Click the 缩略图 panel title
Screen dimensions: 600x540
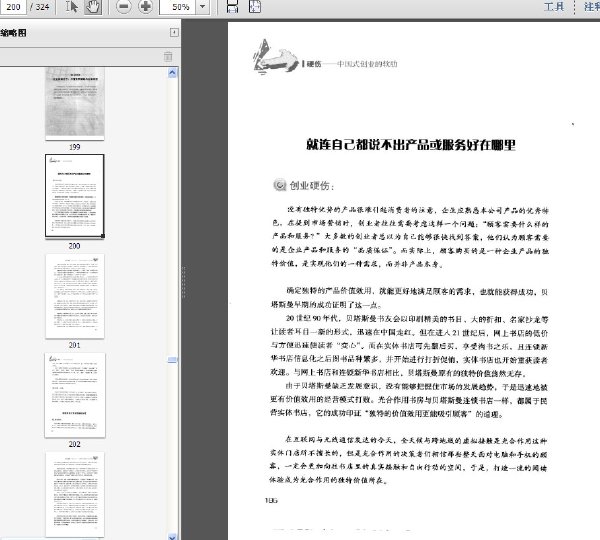[13, 33]
